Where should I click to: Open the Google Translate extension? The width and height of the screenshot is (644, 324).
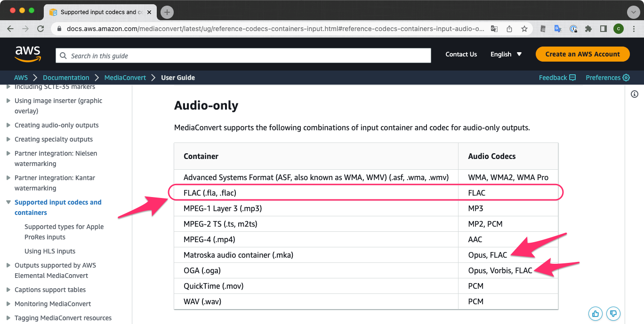[x=558, y=29]
